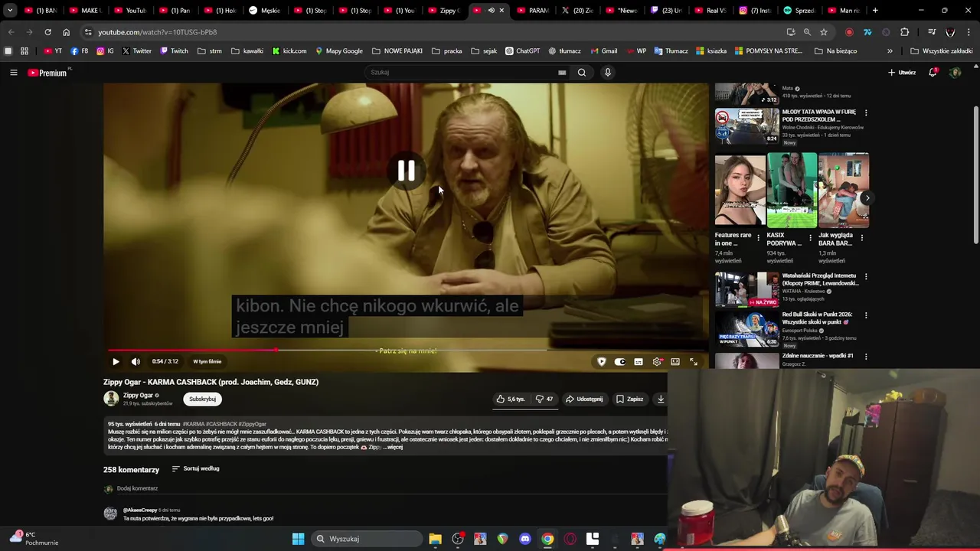Open options for 'MŁODY TATA WPADA W FURIĘ' video
Viewport: 980px width, 551px height.
(866, 112)
